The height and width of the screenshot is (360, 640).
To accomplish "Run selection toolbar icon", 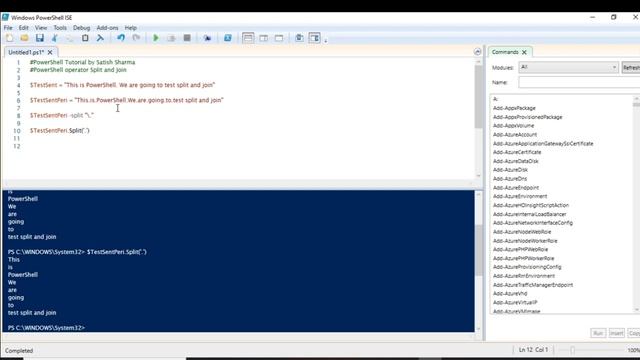I will (171, 38).
